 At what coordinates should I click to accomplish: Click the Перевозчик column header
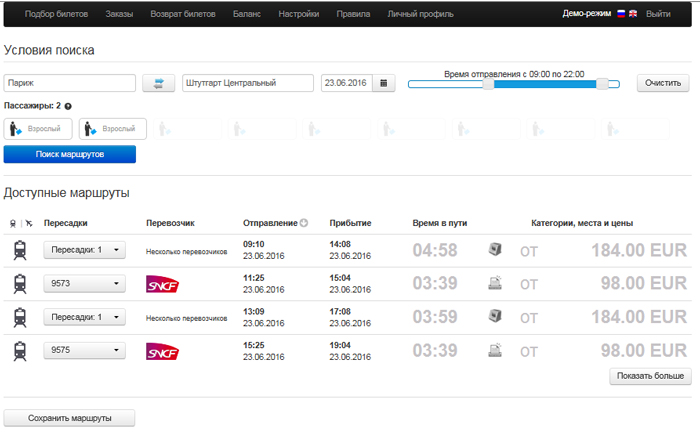click(171, 223)
